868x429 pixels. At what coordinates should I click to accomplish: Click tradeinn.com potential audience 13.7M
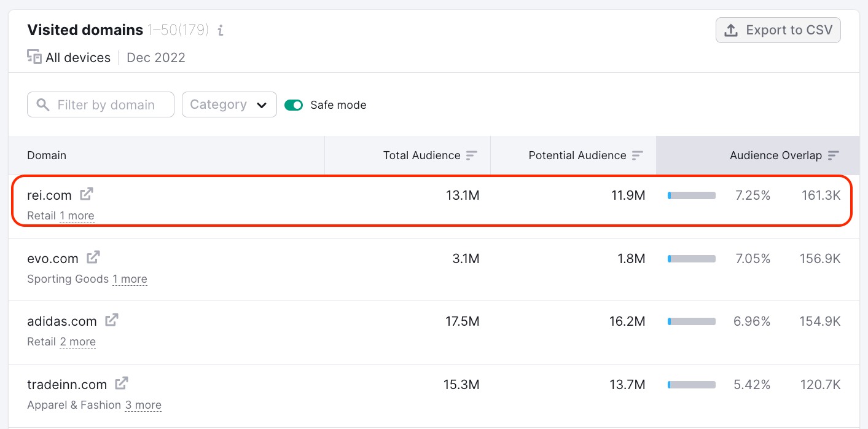pyautogui.click(x=626, y=385)
